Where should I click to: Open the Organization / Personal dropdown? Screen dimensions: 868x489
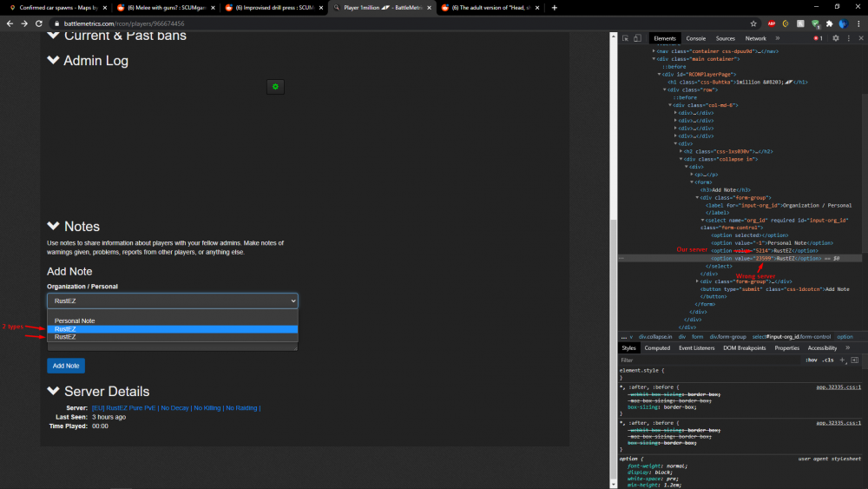[172, 301]
